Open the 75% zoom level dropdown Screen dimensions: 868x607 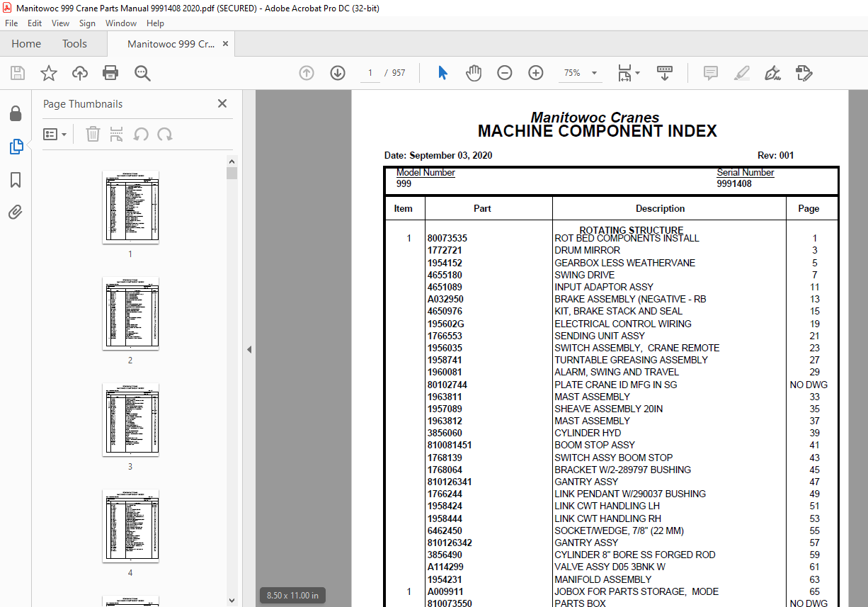point(581,73)
